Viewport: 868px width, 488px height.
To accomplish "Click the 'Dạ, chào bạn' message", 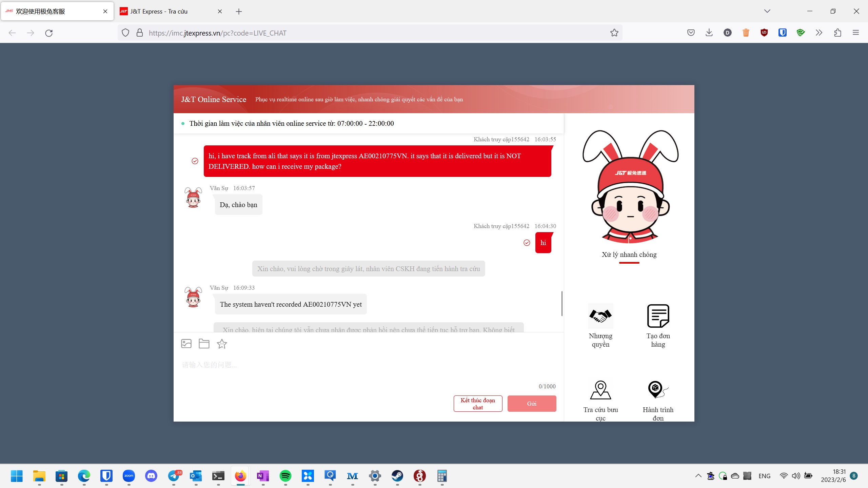I will tap(238, 205).
